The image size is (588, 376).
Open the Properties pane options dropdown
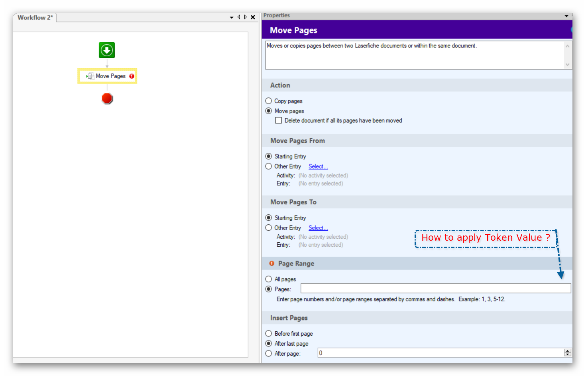(566, 16)
